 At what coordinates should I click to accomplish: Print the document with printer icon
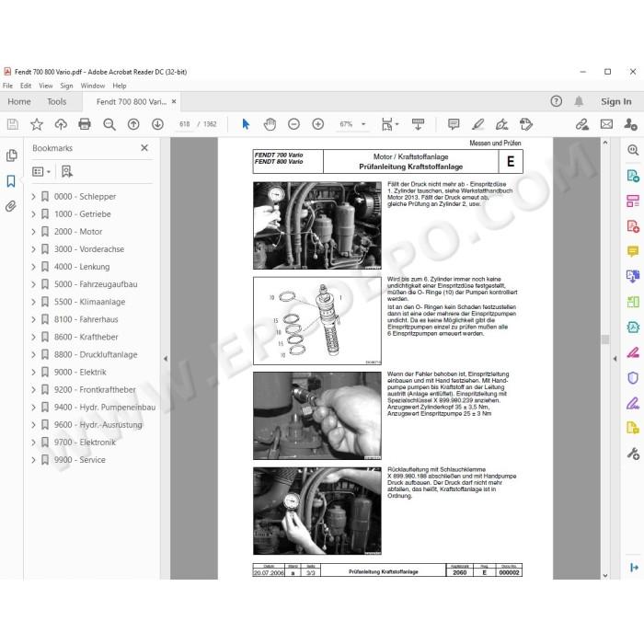85,124
